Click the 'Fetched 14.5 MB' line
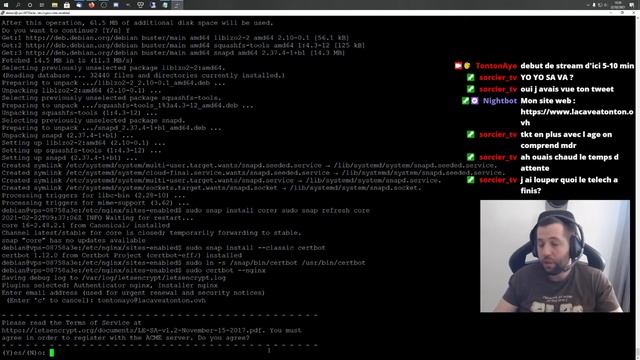Viewport: 640px width, 360px height. pos(67,60)
